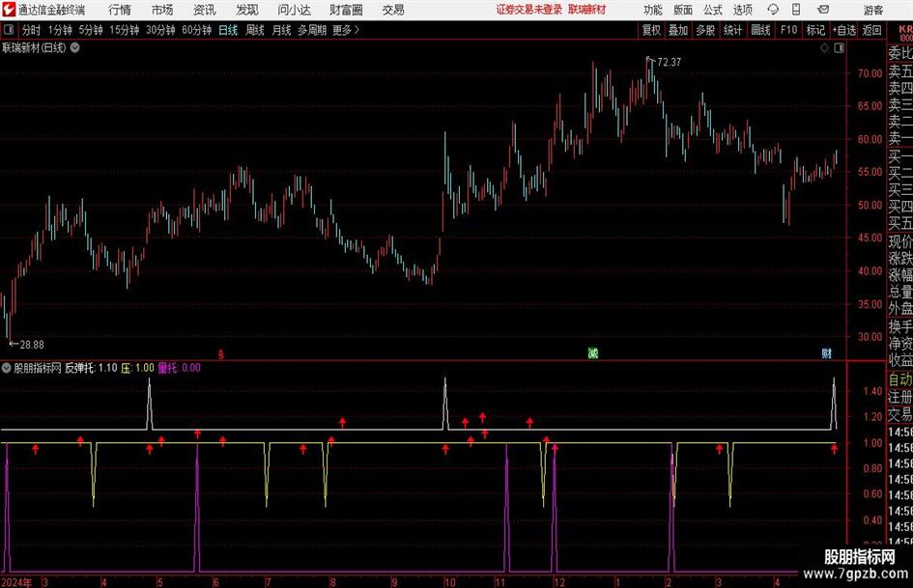Switch to the 分时 chart tab

pyautogui.click(x=32, y=30)
